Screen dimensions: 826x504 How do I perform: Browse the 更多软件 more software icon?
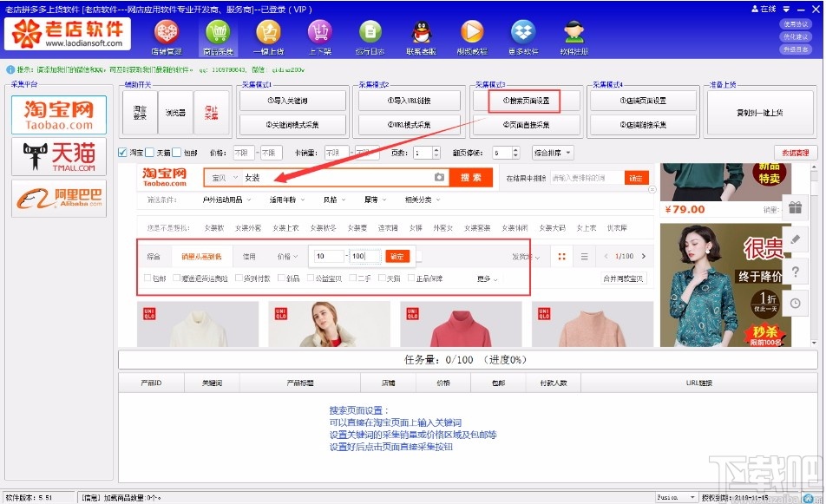pos(521,36)
